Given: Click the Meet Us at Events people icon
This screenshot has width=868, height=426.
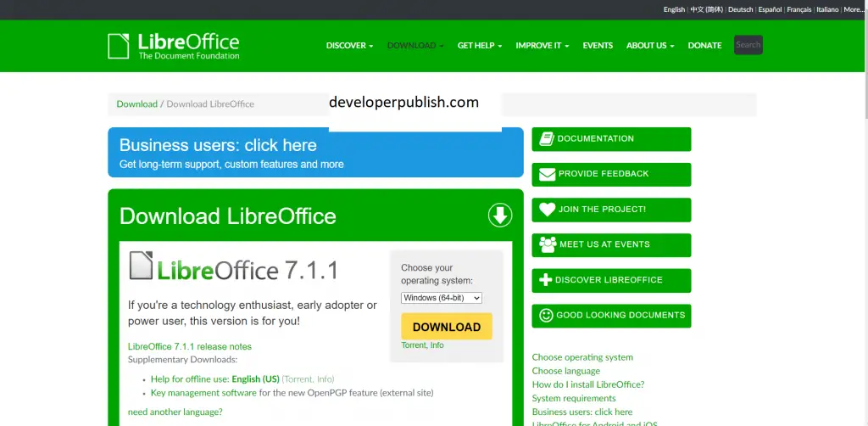Looking at the screenshot, I should [x=548, y=244].
